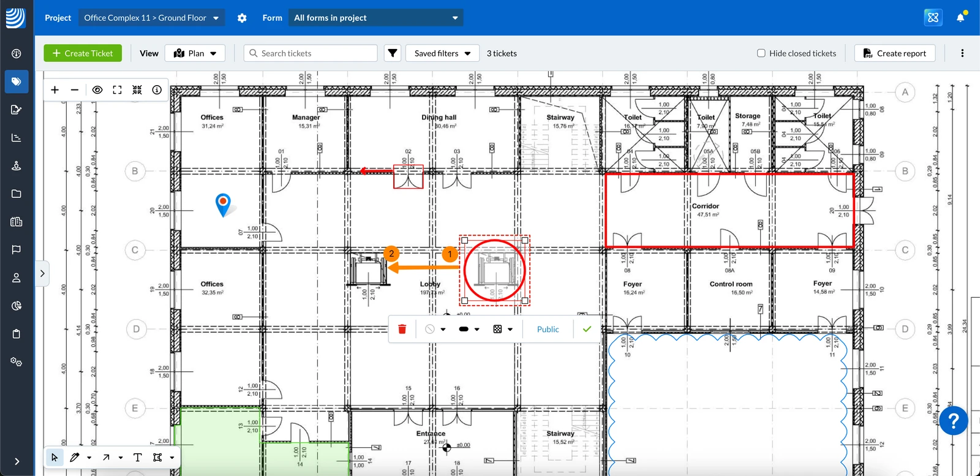Image resolution: width=980 pixels, height=476 pixels.
Task: Open the shape tool options dropdown
Action: pos(172,458)
